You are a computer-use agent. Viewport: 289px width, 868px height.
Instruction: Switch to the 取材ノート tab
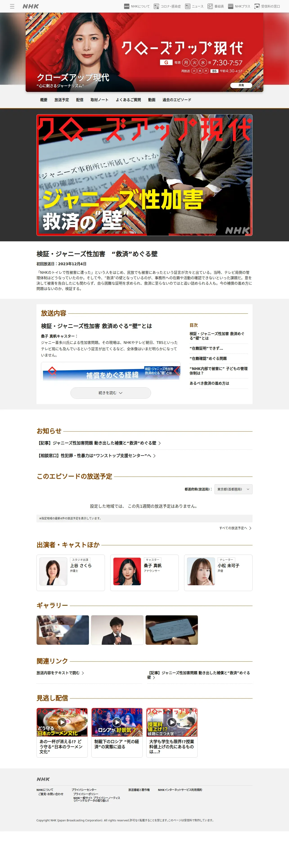click(x=99, y=100)
